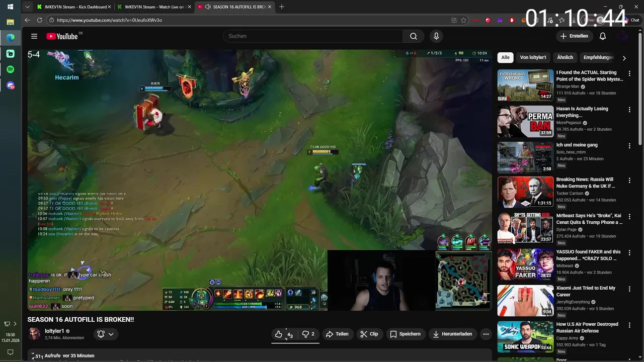Save the video with Speichern

pos(406,334)
